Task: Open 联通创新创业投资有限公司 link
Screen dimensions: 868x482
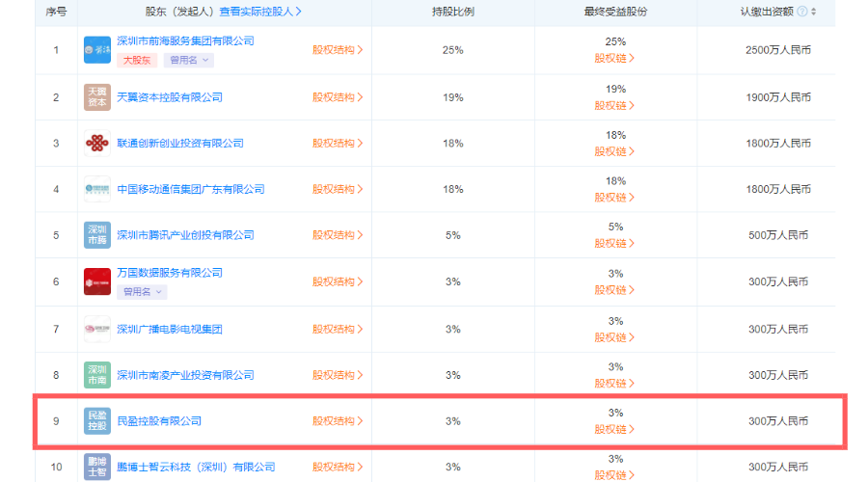Action: (x=180, y=144)
